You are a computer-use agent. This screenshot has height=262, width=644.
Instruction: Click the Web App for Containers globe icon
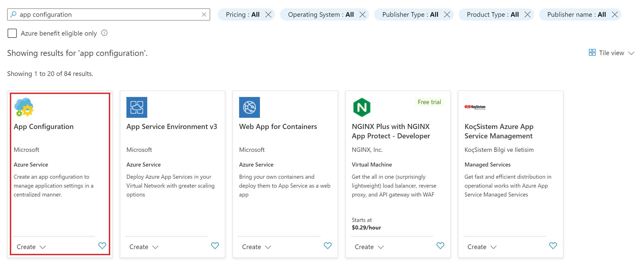pyautogui.click(x=249, y=107)
